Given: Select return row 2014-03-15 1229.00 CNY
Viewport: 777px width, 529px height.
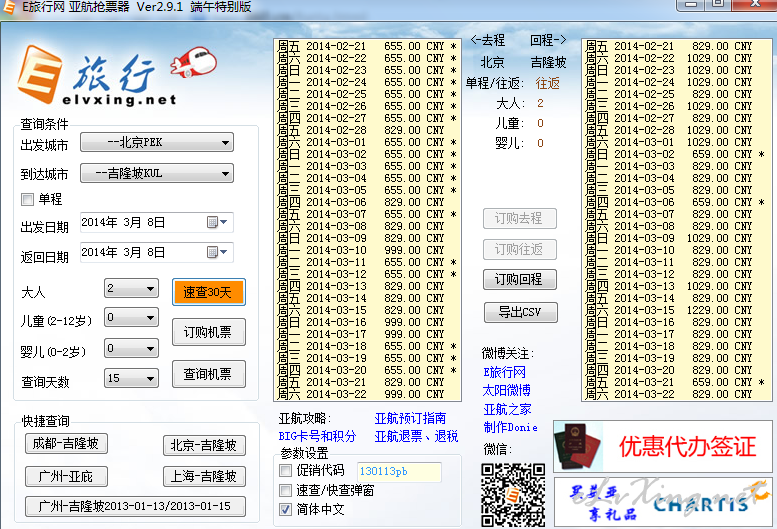Looking at the screenshot, I should point(676,310).
